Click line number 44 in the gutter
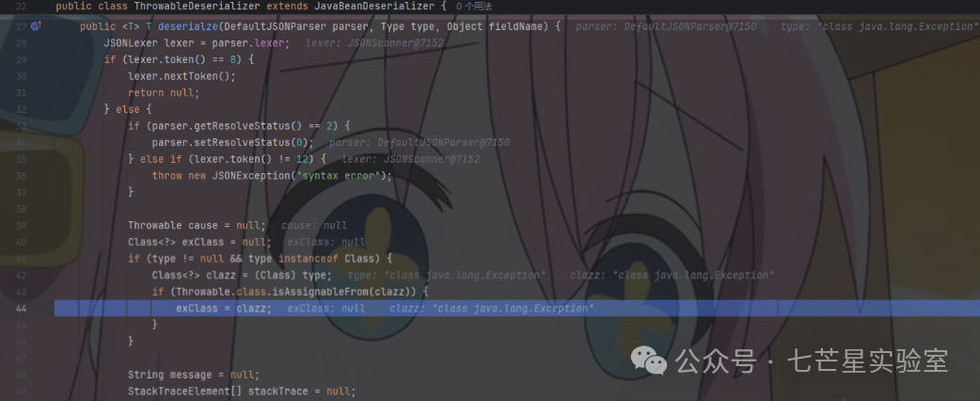Screen dimensions: 980x401 22,309
